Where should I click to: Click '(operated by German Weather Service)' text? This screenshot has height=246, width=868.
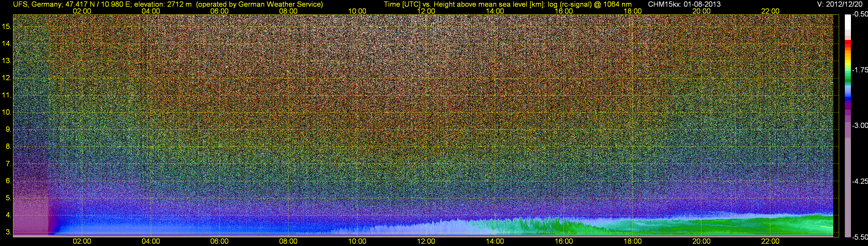260,4
